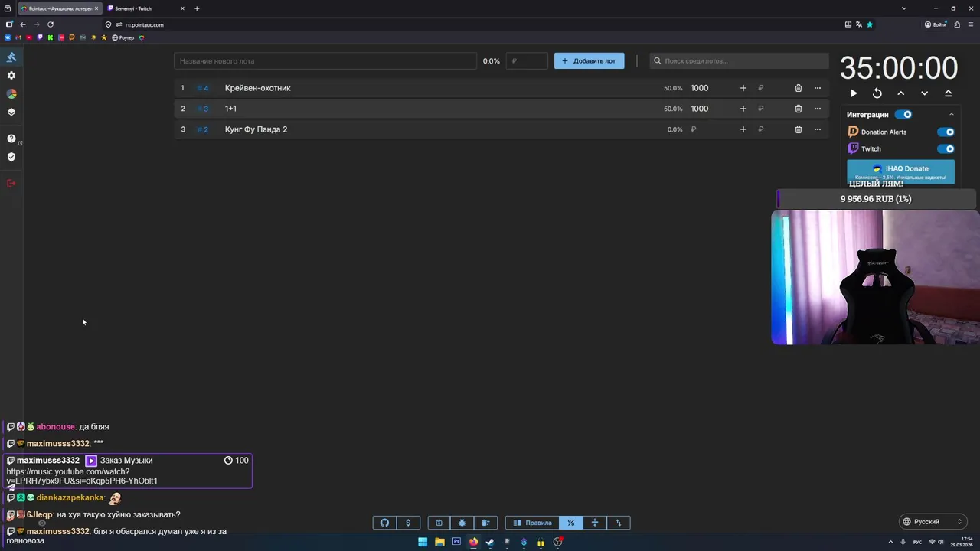Image resolution: width=980 pixels, height=551 pixels.
Task: Open the layers icon in left sidebar
Action: tap(11, 112)
